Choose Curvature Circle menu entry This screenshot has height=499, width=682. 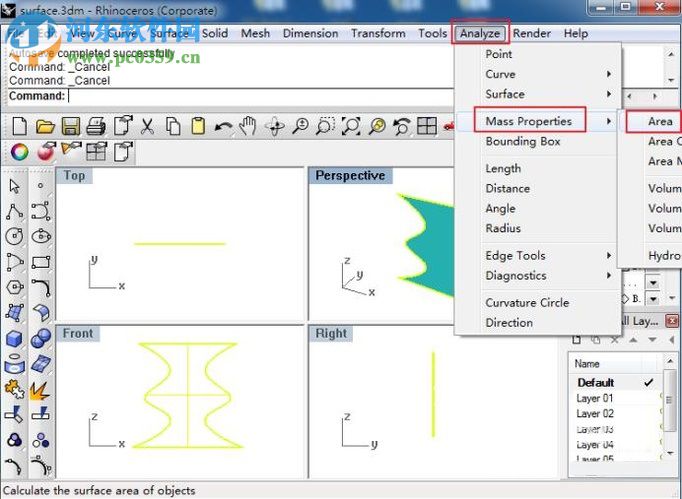(538, 302)
